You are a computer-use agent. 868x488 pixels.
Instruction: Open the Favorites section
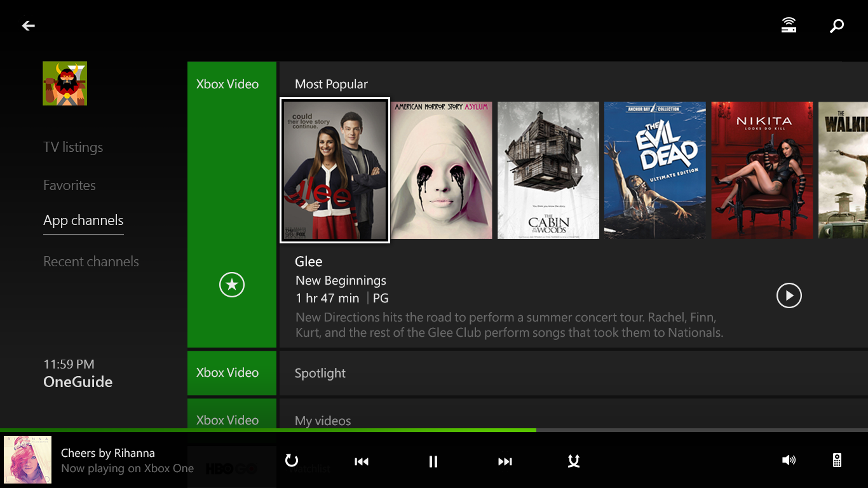(69, 185)
